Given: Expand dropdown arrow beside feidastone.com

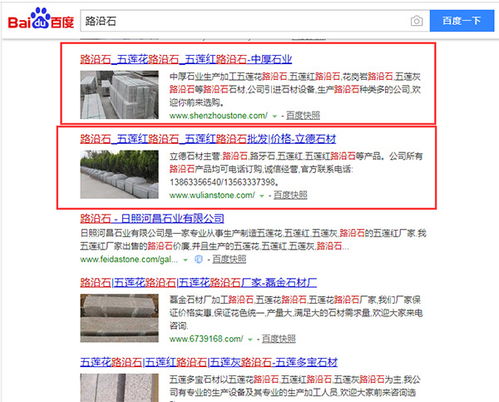Looking at the screenshot, I should click(186, 260).
